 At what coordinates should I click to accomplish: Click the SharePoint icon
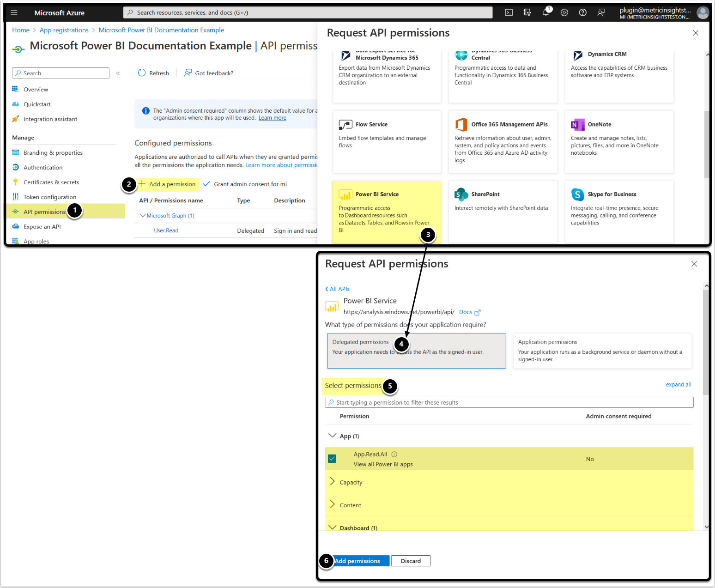click(x=461, y=194)
